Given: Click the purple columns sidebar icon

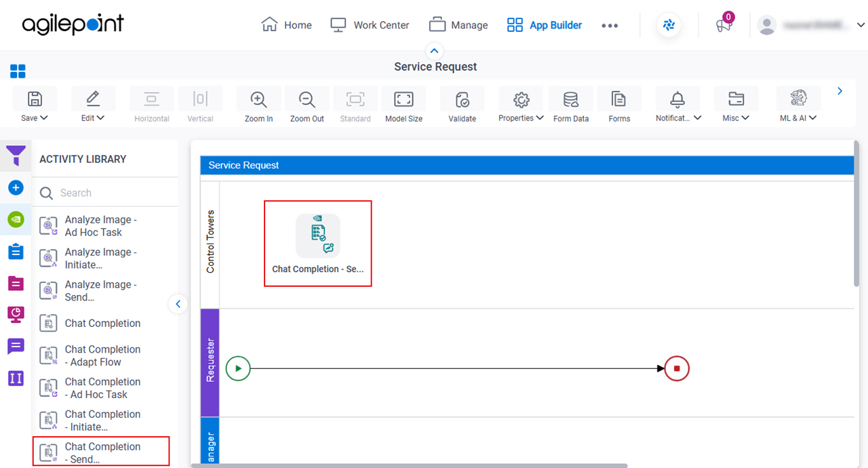Looking at the screenshot, I should (16, 378).
